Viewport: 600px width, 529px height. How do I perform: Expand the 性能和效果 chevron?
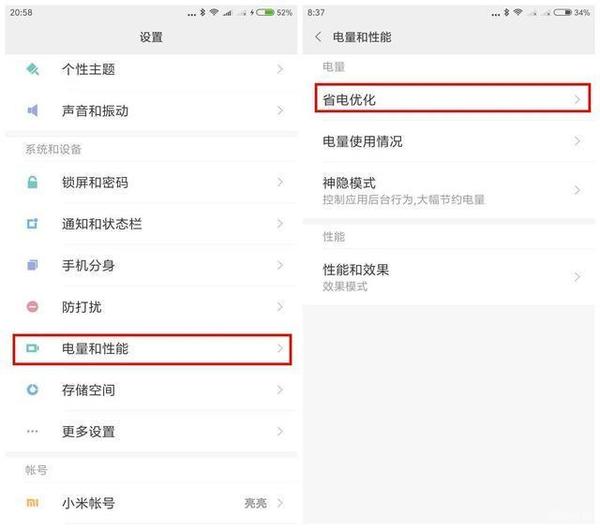point(577,277)
